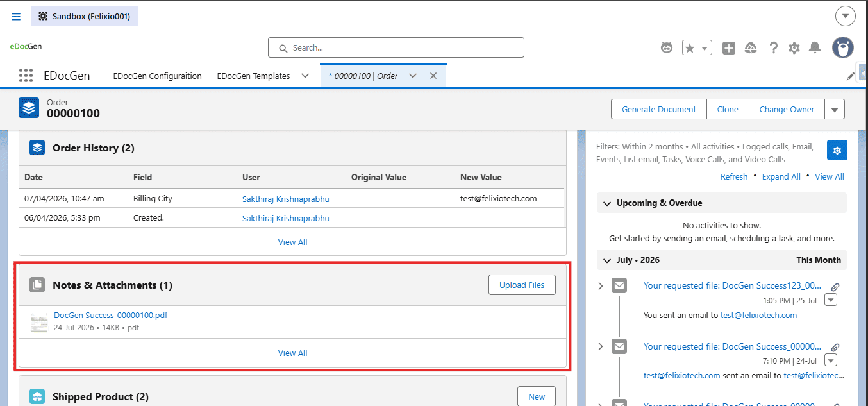The image size is (868, 406).
Task: Expand the DocGen Success123 email activity
Action: tap(601, 286)
